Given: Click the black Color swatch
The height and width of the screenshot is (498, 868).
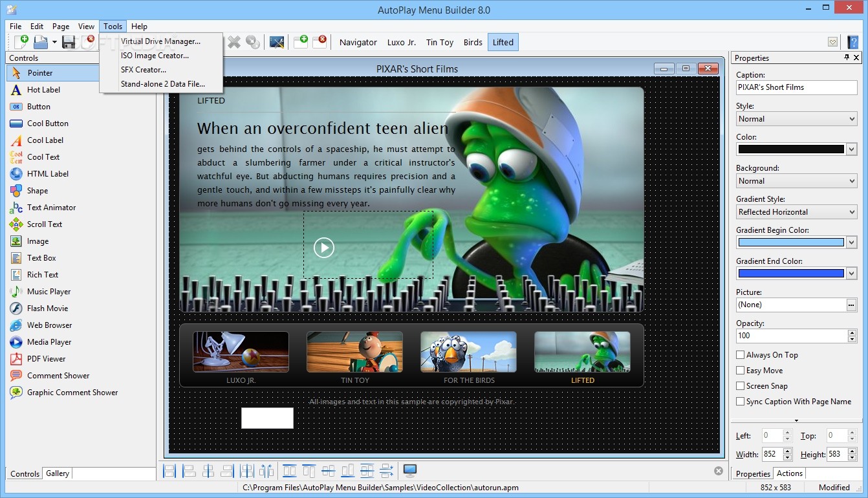Looking at the screenshot, I should [x=791, y=149].
